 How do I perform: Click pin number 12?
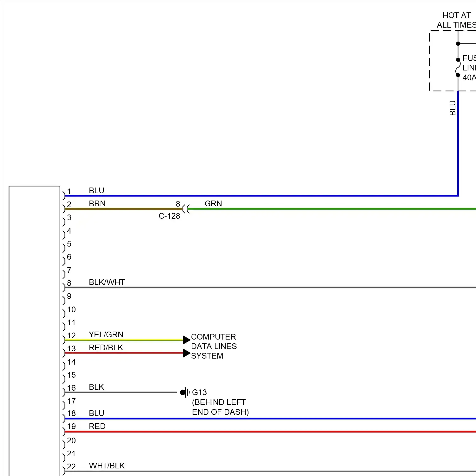pos(71,335)
